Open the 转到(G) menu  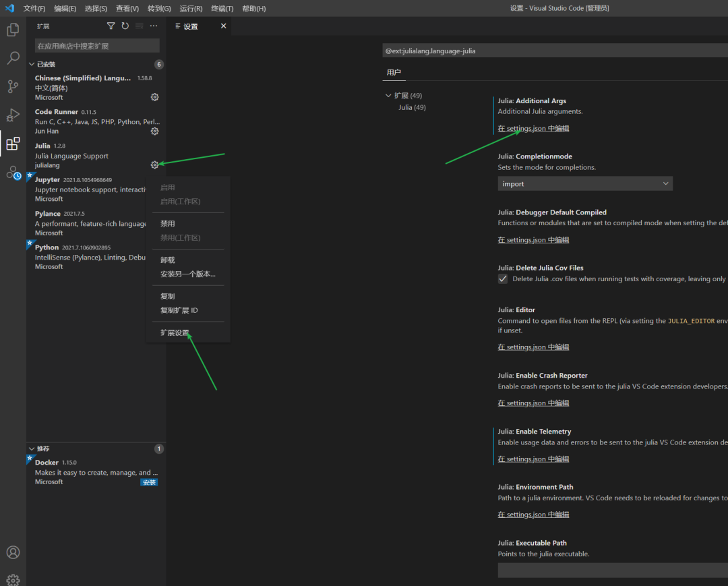pos(159,8)
